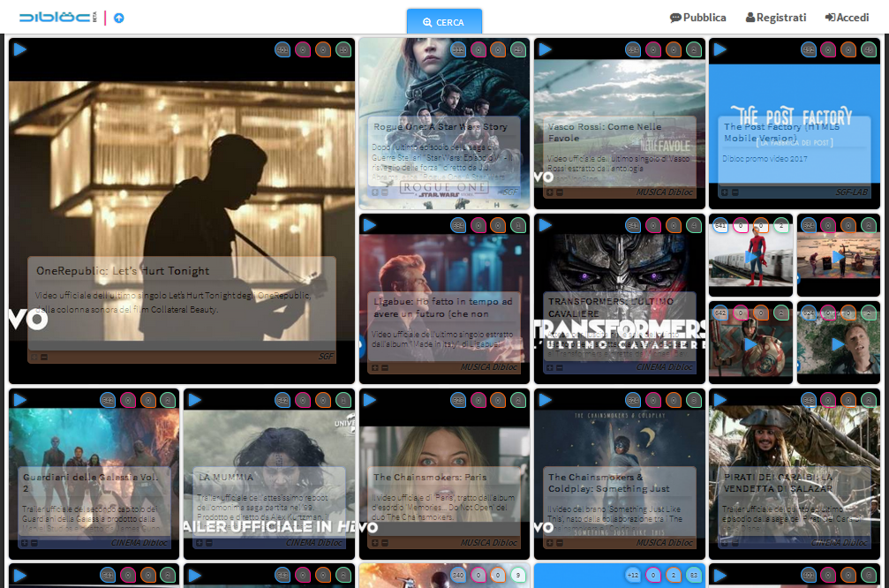Click orange counter badge on La Mummia card
The image size is (889, 588).
point(323,400)
